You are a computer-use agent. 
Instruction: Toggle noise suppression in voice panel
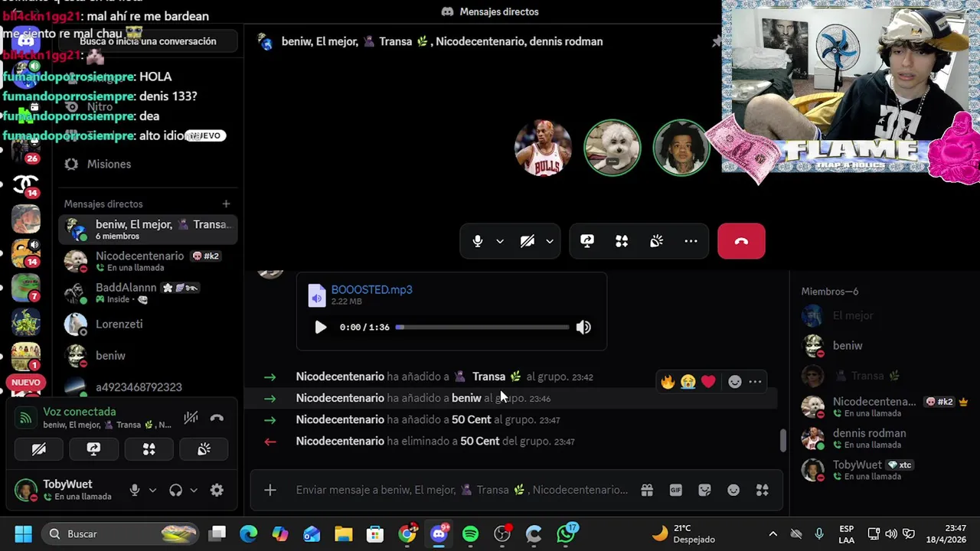point(191,418)
